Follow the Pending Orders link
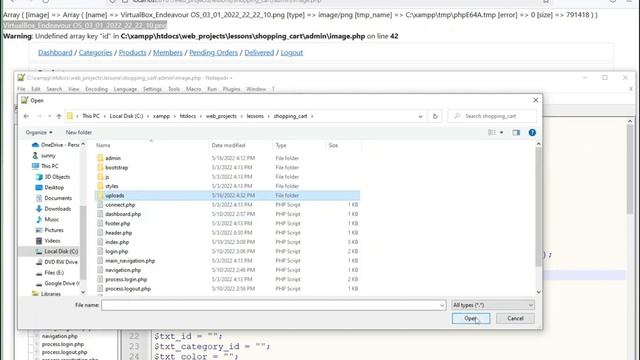This screenshot has height=360, width=640. coord(213,53)
